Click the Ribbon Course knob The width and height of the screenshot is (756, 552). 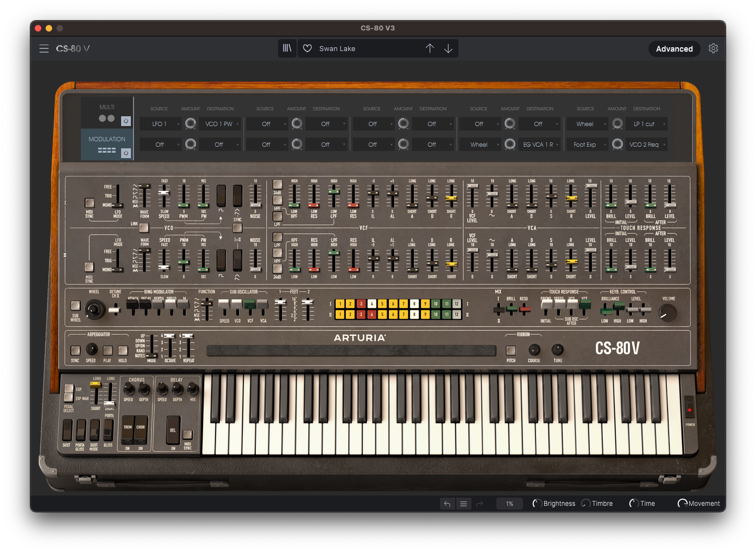[534, 349]
